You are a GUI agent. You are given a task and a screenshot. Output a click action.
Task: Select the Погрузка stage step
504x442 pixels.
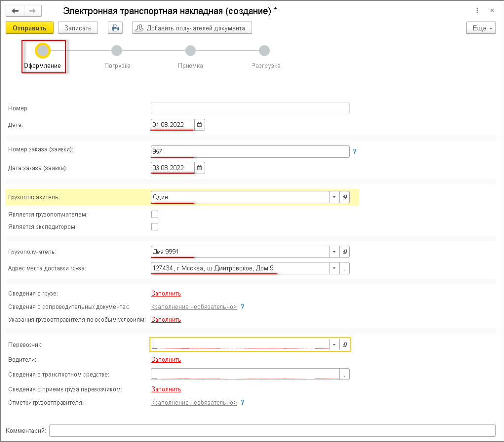117,51
